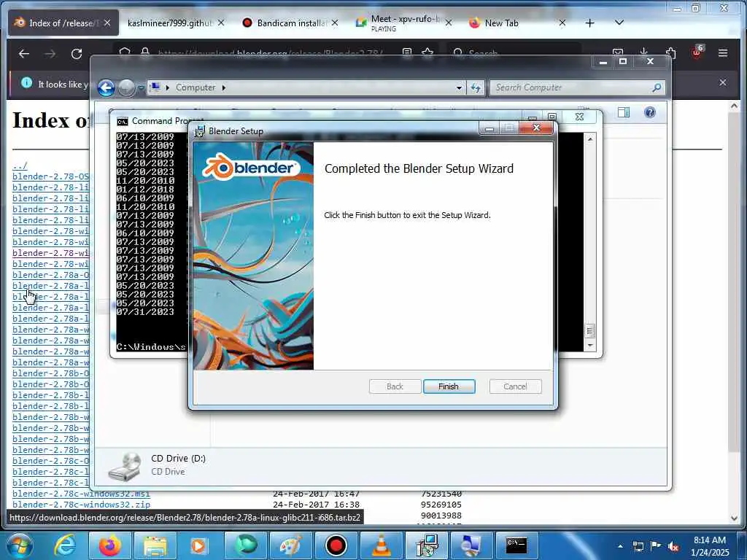
Task: Click the Blender Setup installer title icon
Action: click(x=200, y=131)
